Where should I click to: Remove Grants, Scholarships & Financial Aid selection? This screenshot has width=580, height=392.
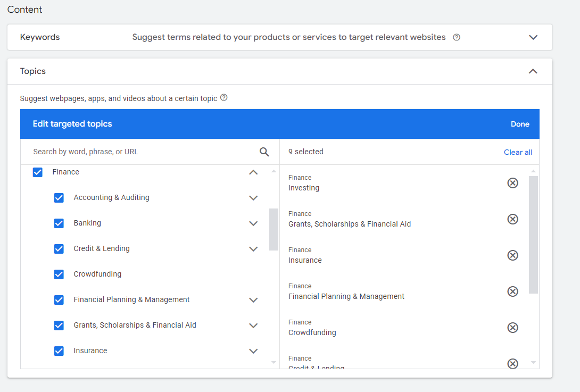pyautogui.click(x=512, y=219)
